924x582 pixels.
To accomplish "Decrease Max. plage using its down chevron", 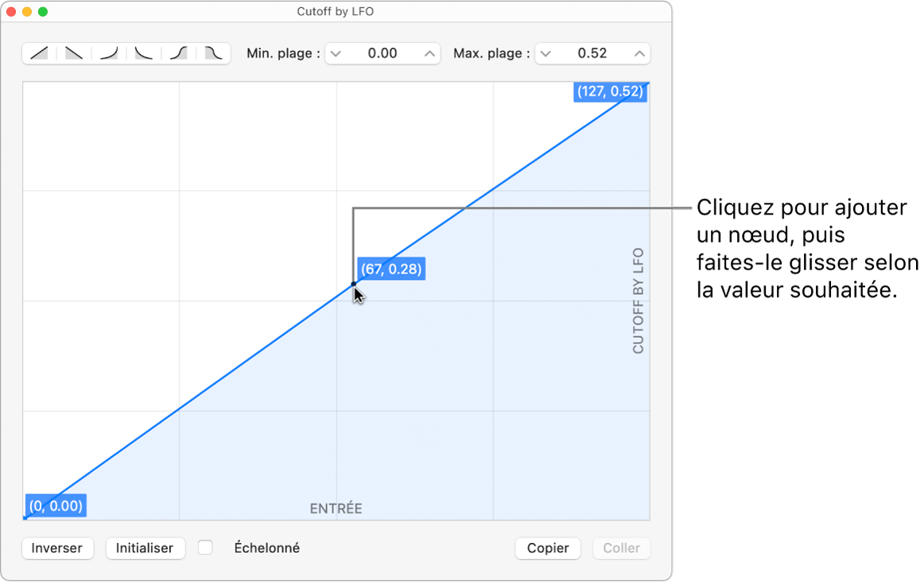I will tap(545, 52).
